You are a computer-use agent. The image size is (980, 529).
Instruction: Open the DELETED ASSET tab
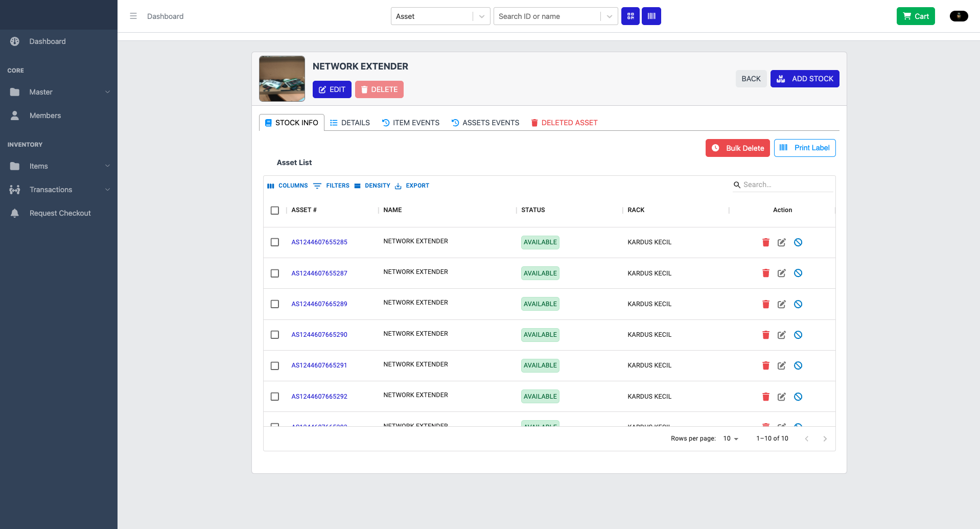click(564, 123)
